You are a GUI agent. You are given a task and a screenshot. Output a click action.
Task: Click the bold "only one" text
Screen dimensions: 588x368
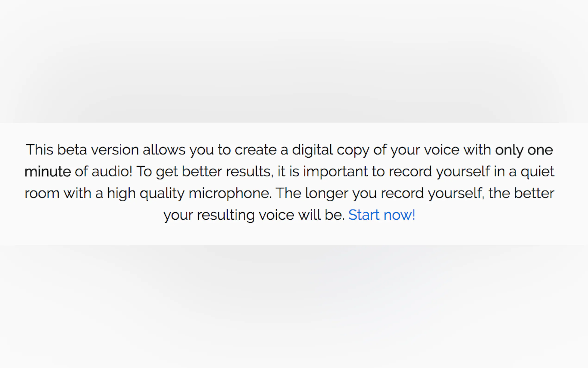click(x=524, y=150)
